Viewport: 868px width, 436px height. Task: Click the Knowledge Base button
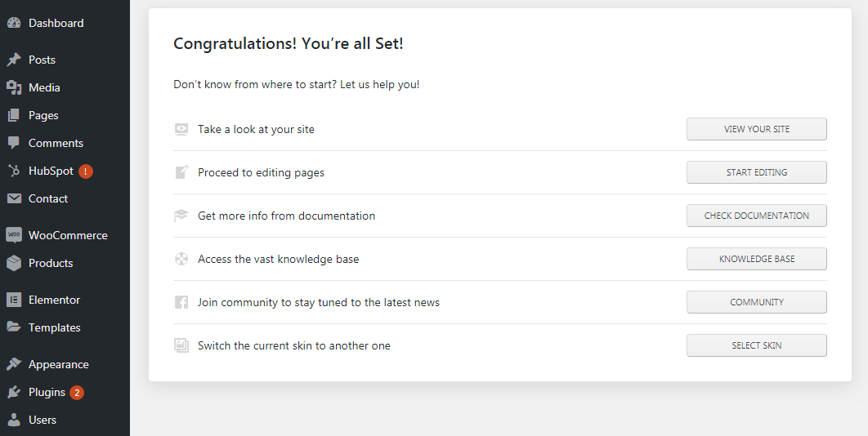[756, 259]
